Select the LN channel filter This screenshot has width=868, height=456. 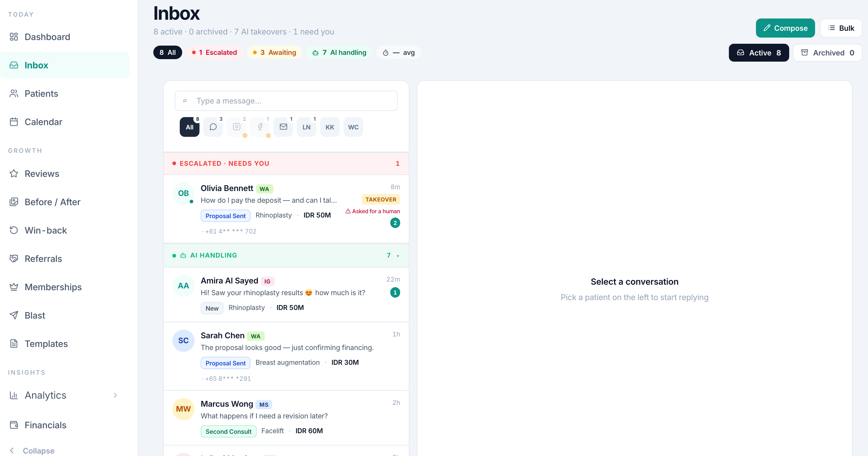coord(307,127)
